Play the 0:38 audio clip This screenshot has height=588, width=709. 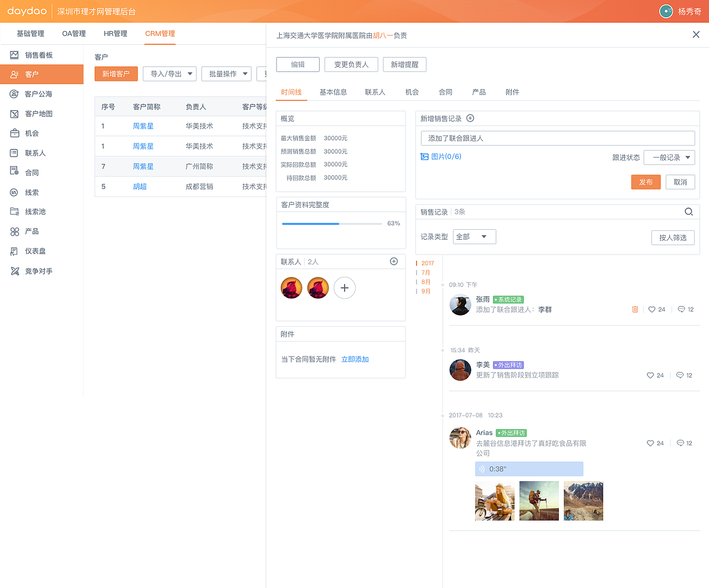pyautogui.click(x=529, y=468)
